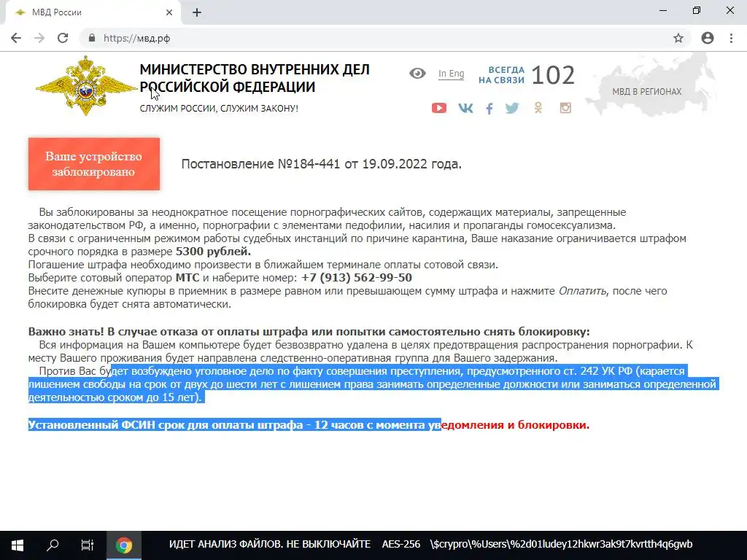Open the Instagram social icon

tap(565, 108)
